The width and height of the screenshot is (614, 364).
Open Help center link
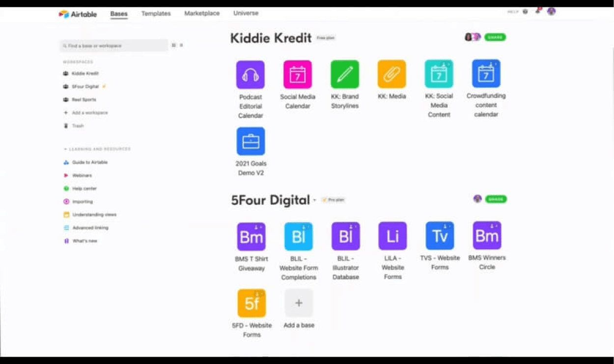pyautogui.click(x=80, y=189)
